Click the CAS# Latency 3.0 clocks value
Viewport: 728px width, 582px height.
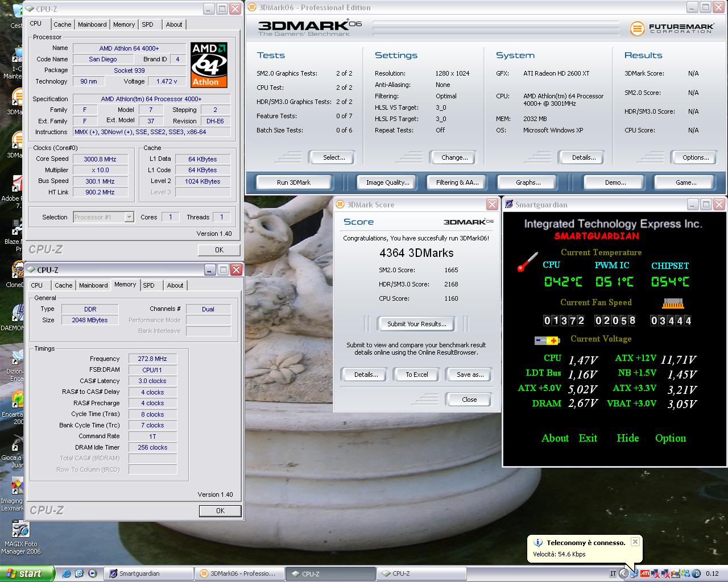[152, 381]
